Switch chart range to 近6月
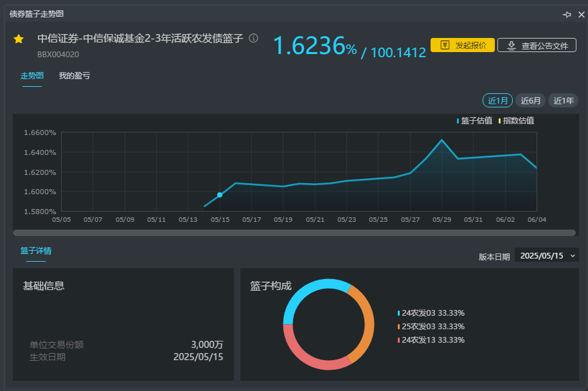The width and height of the screenshot is (588, 391). [x=530, y=100]
